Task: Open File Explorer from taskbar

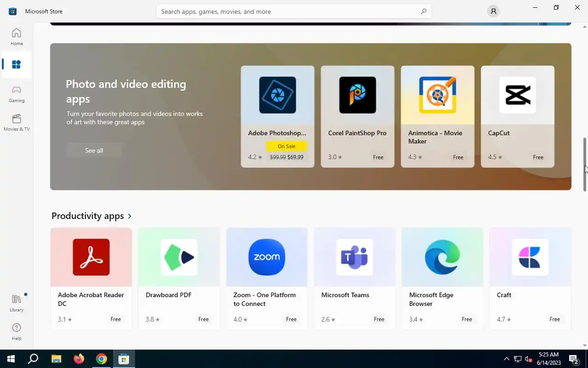Action: coord(56,359)
